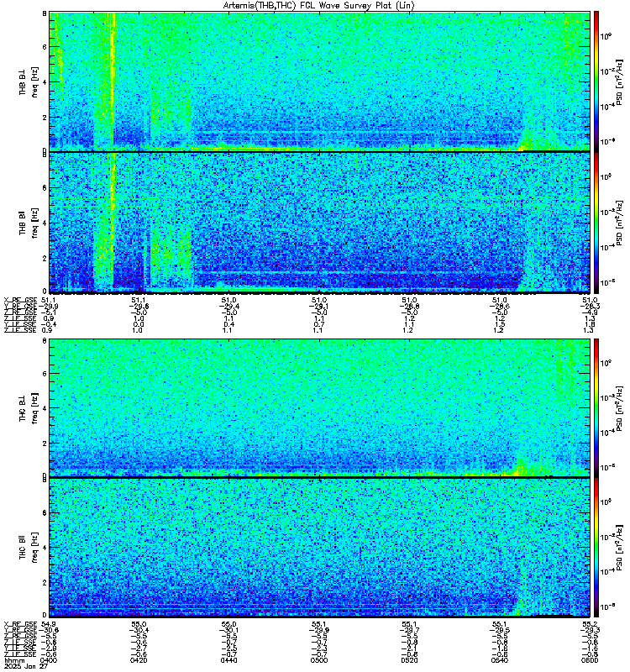Click the '4' frequency tick on the THB B∥ axis

45,223
